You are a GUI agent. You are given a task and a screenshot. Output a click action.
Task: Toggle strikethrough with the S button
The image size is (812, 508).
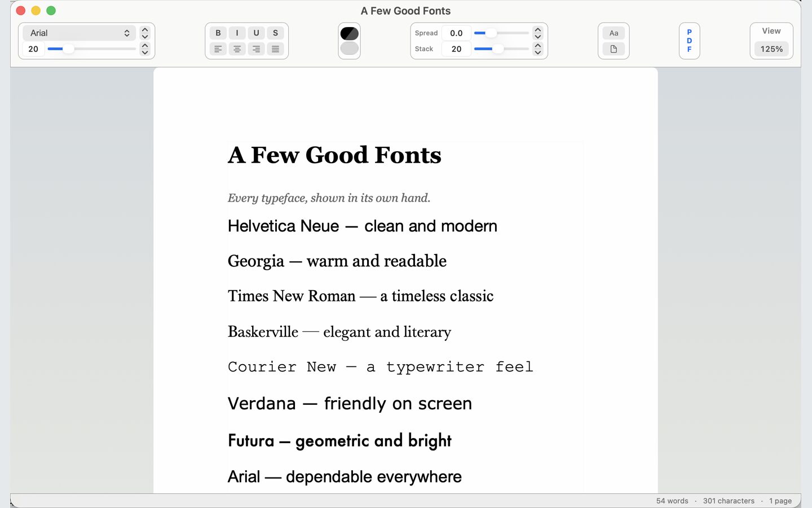tap(275, 33)
